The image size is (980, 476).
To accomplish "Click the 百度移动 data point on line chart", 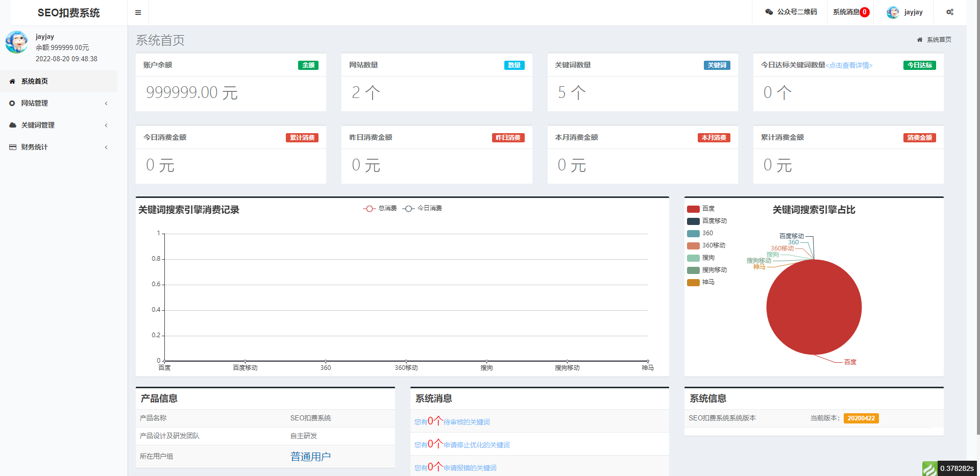I will click(x=245, y=361).
